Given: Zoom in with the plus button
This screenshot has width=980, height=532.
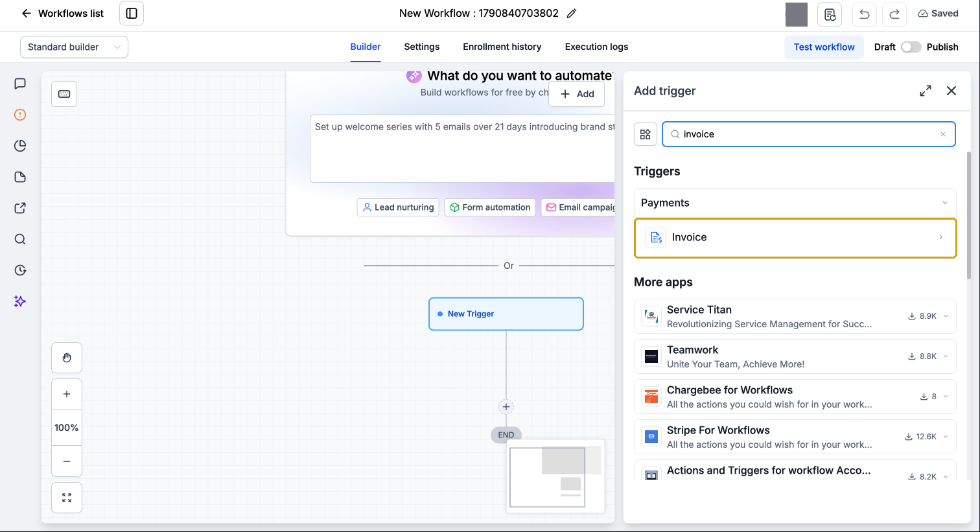Looking at the screenshot, I should [67, 394].
